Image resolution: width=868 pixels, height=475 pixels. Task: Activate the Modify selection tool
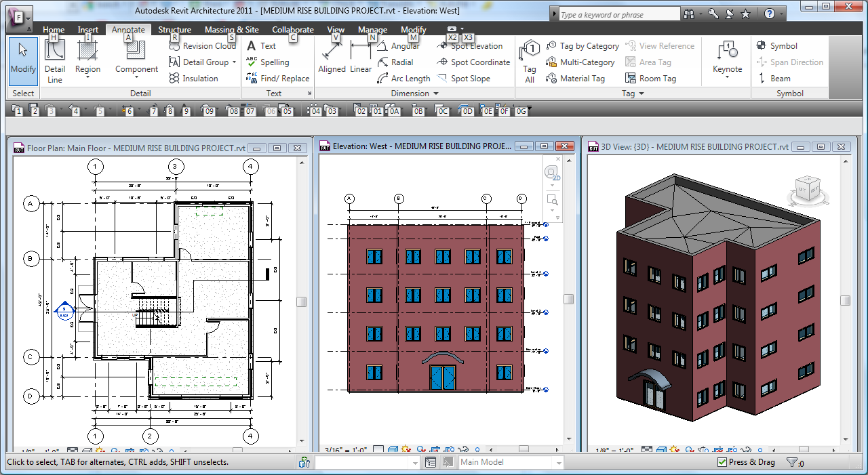click(23, 60)
